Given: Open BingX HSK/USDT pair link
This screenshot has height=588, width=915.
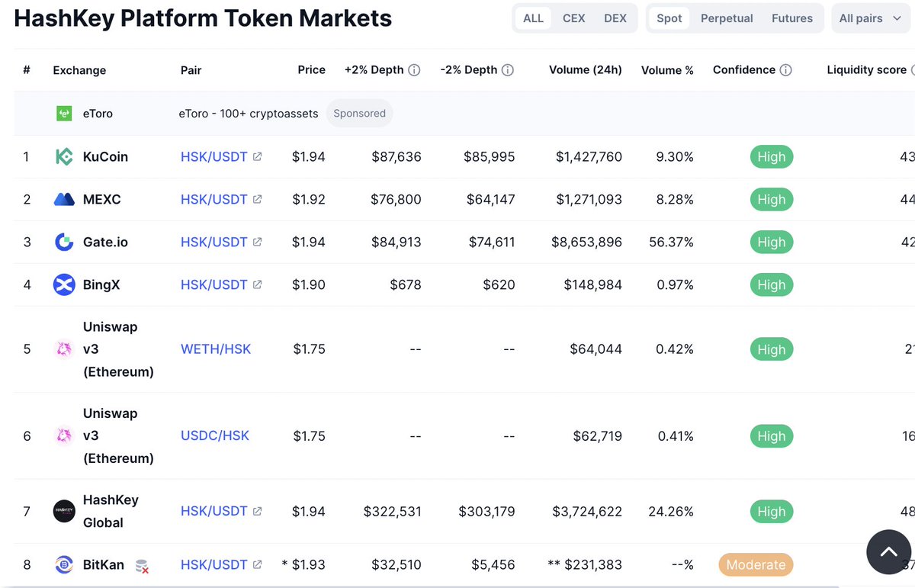Looking at the screenshot, I should pyautogui.click(x=214, y=284).
